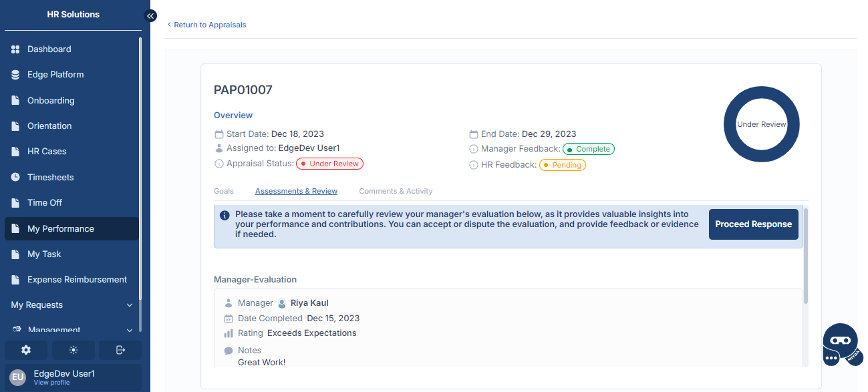Switch to the Goals tab

coord(224,191)
